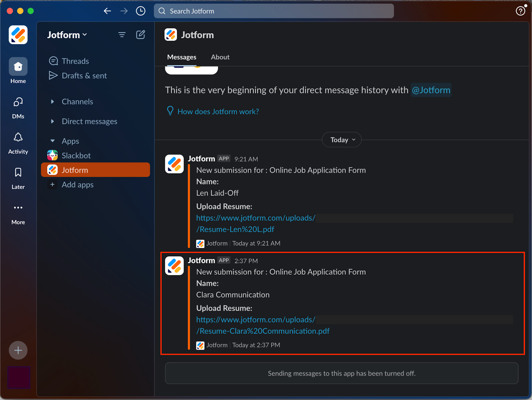Open the Home view in sidebar
This screenshot has height=400, width=532.
pyautogui.click(x=18, y=67)
